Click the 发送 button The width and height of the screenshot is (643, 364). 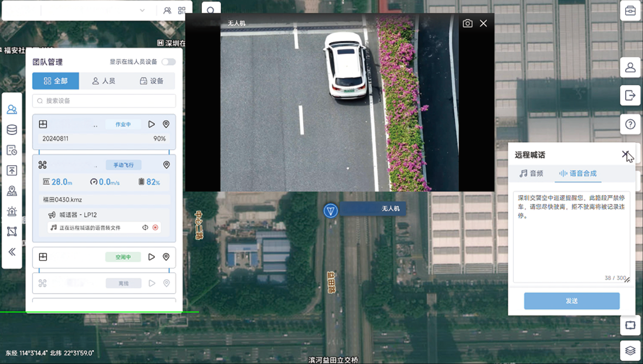click(572, 301)
